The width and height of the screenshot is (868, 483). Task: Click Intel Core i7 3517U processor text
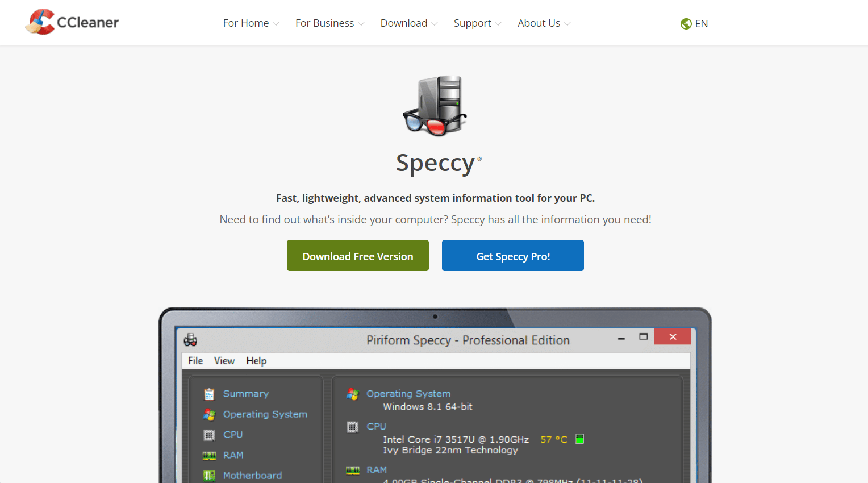456,439
